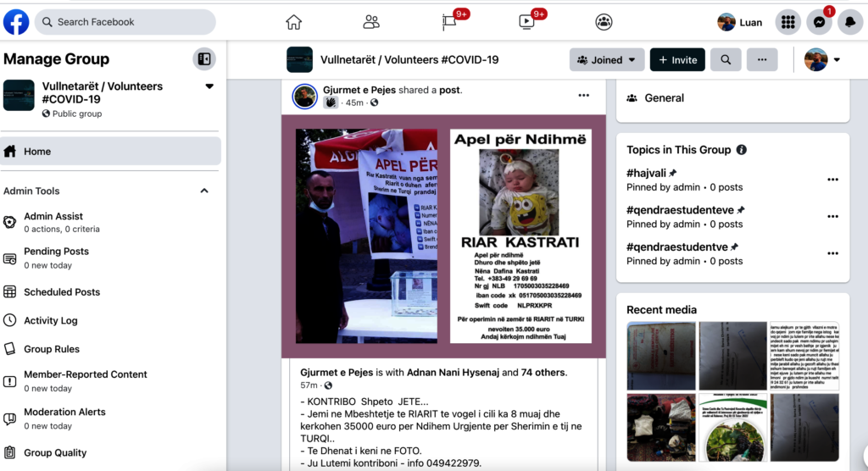
Task: Open the interact-as profile dropdown
Action: click(x=822, y=60)
